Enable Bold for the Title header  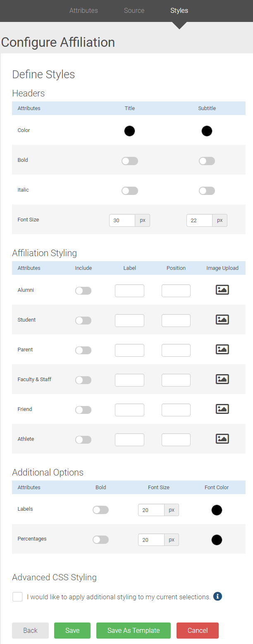pyautogui.click(x=129, y=161)
